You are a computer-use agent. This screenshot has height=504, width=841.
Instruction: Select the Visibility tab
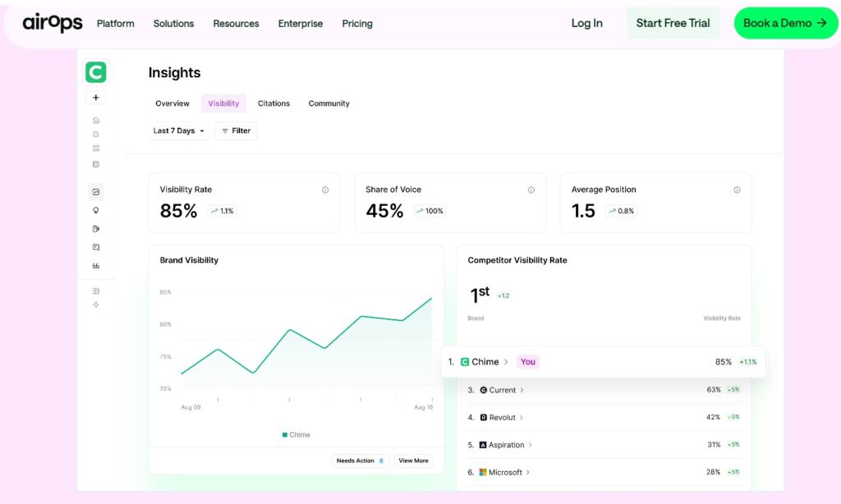(223, 103)
